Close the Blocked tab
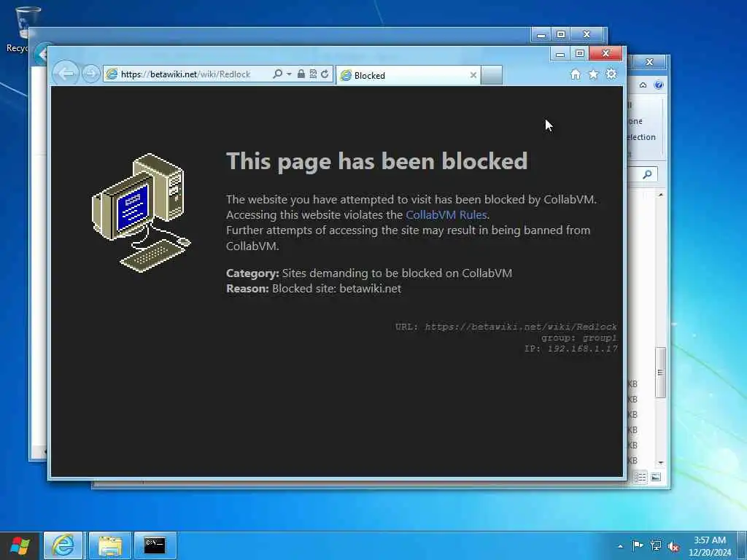747x560 pixels. 473,75
